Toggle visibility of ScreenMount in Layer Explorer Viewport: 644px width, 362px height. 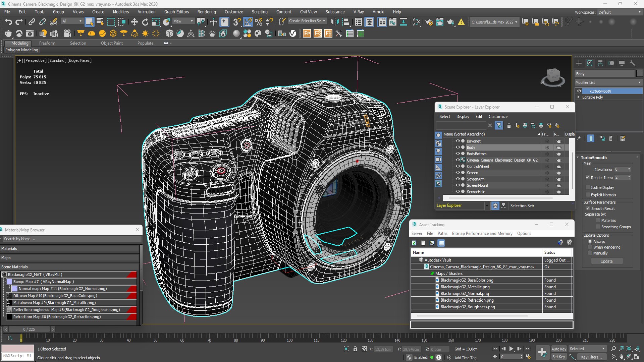pos(457,185)
